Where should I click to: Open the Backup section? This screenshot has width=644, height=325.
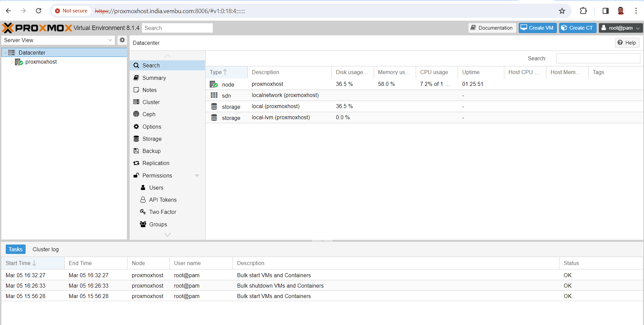click(167, 151)
